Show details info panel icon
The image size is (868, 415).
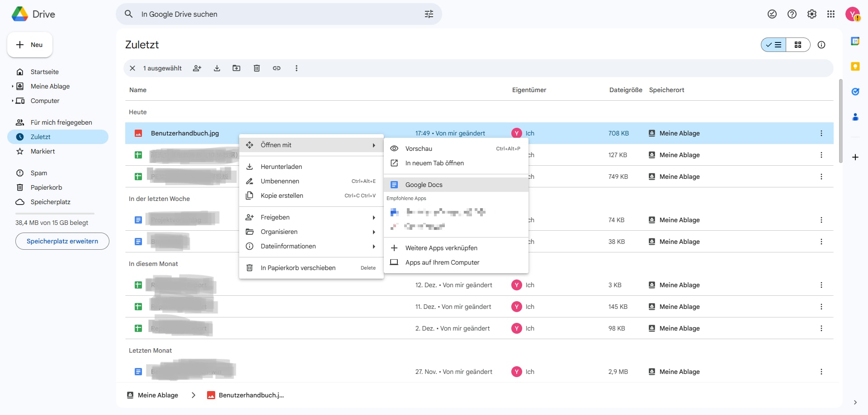821,45
